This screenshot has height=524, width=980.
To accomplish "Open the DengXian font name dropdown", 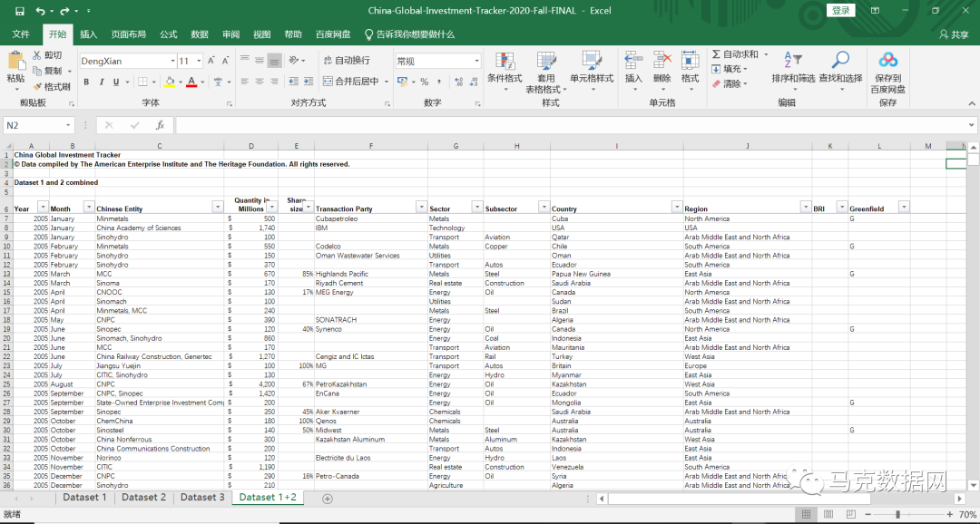I will click(x=172, y=62).
